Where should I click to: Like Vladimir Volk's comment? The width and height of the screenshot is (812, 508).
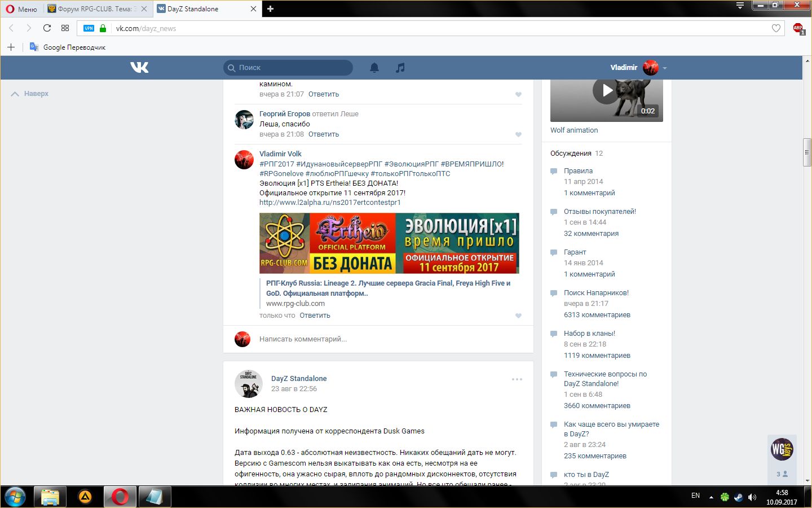coord(518,316)
